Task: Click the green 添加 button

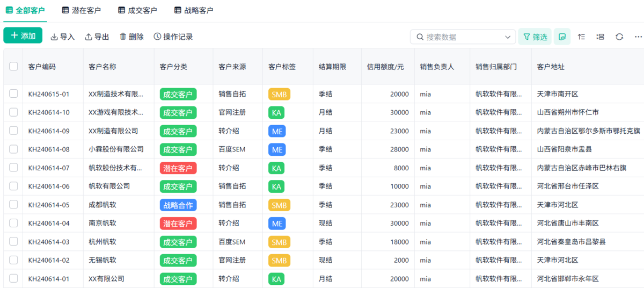Action: (x=23, y=35)
